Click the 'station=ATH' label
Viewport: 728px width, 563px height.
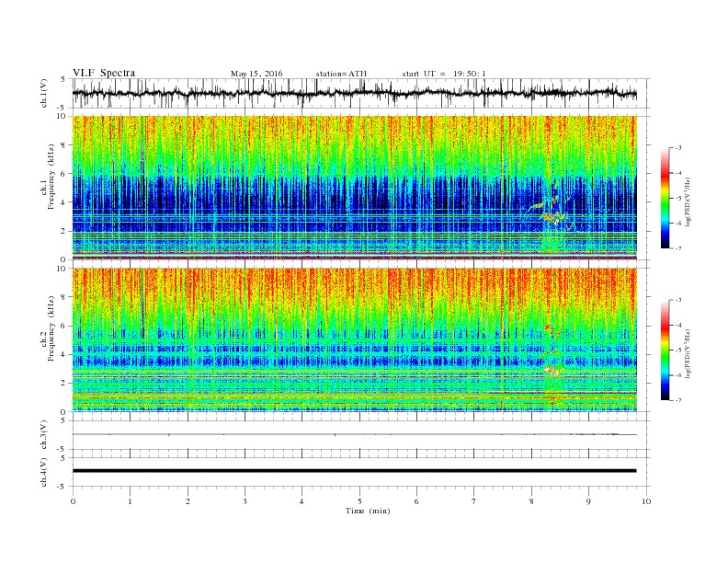(341, 74)
